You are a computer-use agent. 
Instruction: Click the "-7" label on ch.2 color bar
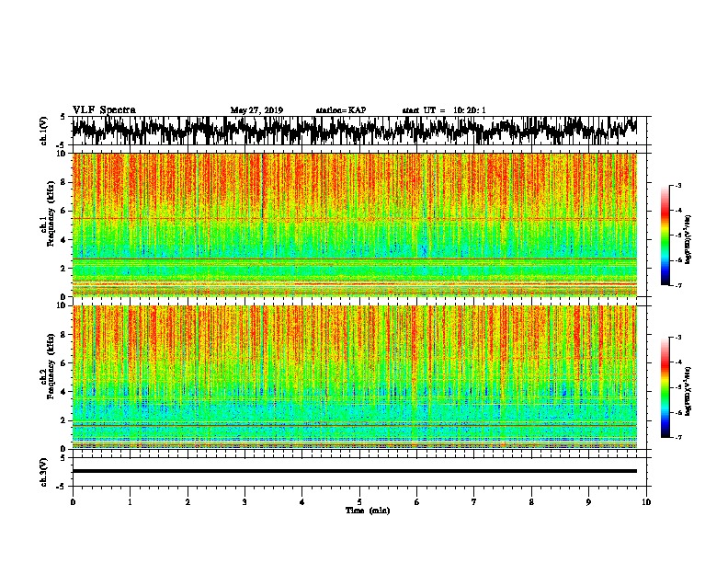tap(678, 437)
